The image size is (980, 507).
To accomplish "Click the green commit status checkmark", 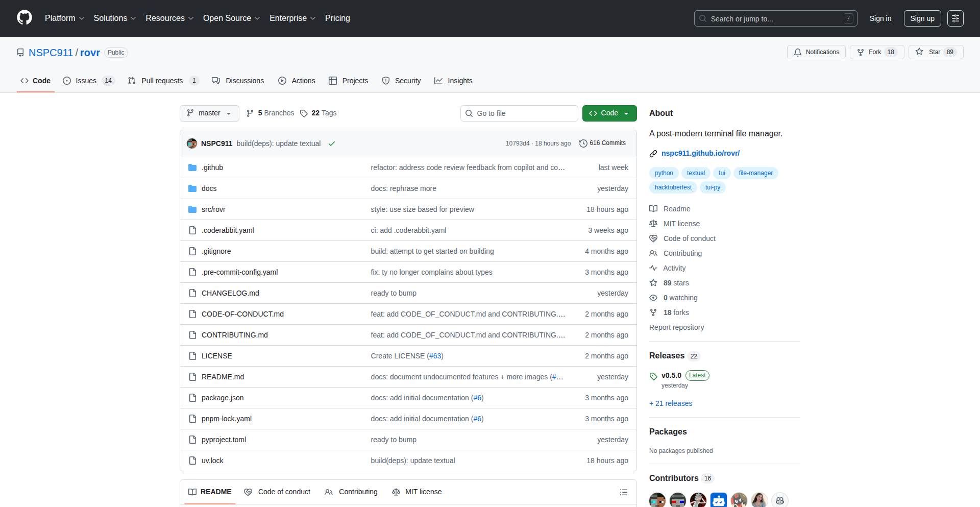I will coord(332,144).
